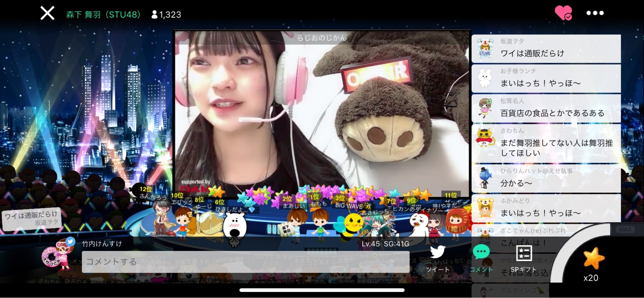Open the コメント speech bubble icon
Image resolution: width=644 pixels, height=298 pixels.
[x=481, y=252]
